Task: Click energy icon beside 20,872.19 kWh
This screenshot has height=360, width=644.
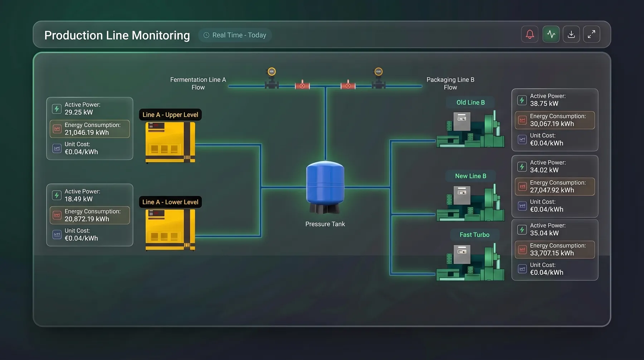Action: [x=57, y=215]
